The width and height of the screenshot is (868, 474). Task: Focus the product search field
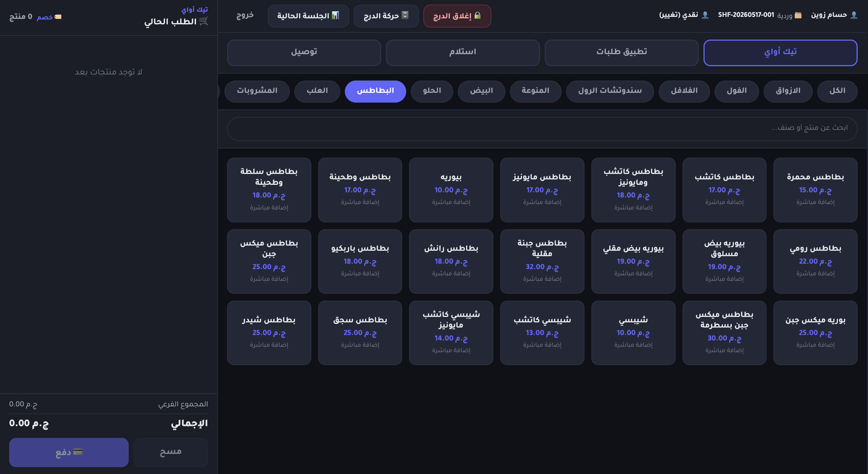coord(542,129)
